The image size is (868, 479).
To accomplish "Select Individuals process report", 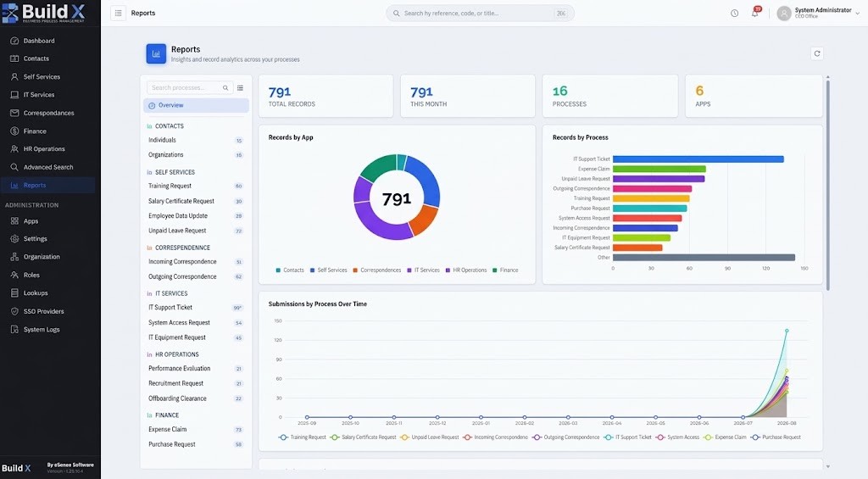I will tap(196, 140).
